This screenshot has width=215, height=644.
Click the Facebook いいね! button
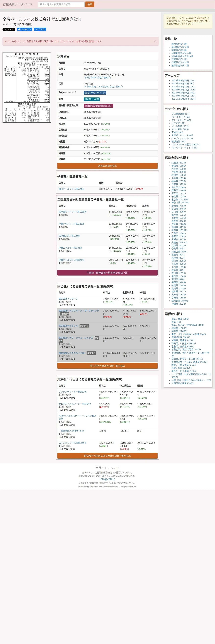pos(24,29)
